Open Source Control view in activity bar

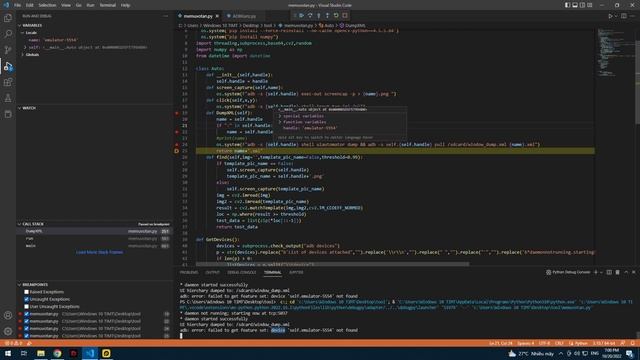point(8,50)
